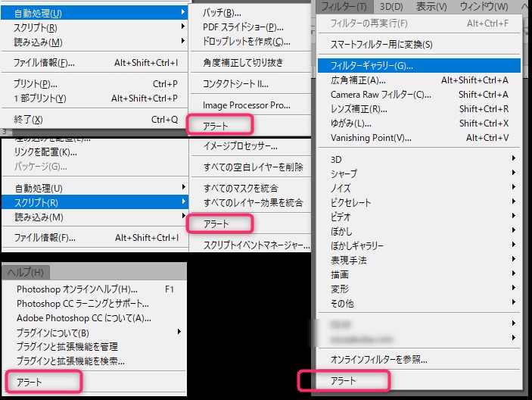Select ドロップレットを作成(C) menu item
This screenshot has height=400, width=532.
[247, 42]
